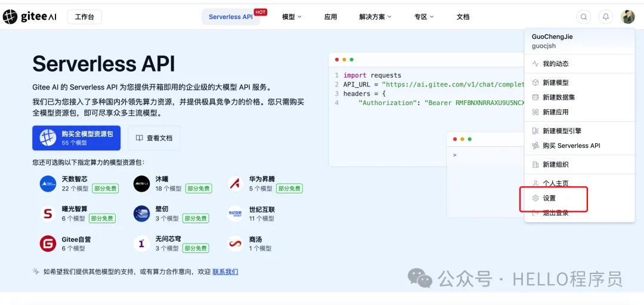Click the activity pulse icon beside 我的动态
This screenshot has height=305, width=644.
pos(535,64)
